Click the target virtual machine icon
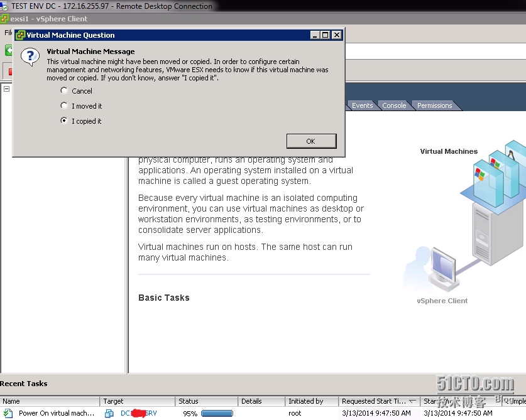 coord(109,413)
